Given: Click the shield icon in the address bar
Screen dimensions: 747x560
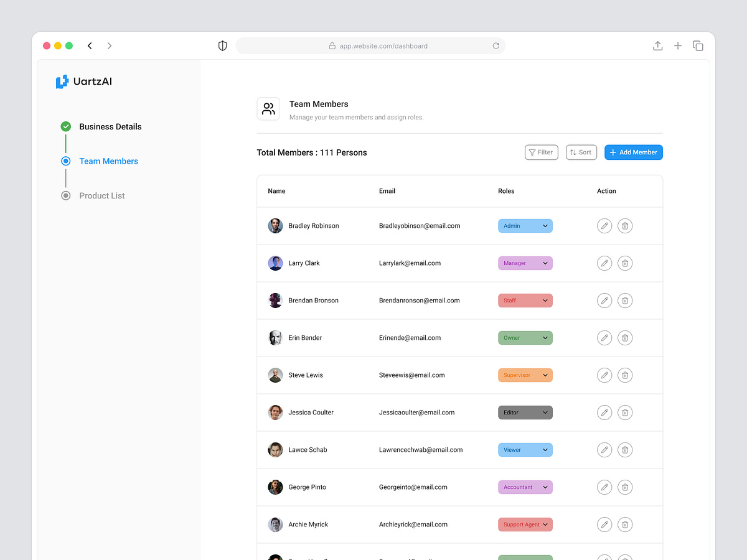Looking at the screenshot, I should tap(222, 45).
